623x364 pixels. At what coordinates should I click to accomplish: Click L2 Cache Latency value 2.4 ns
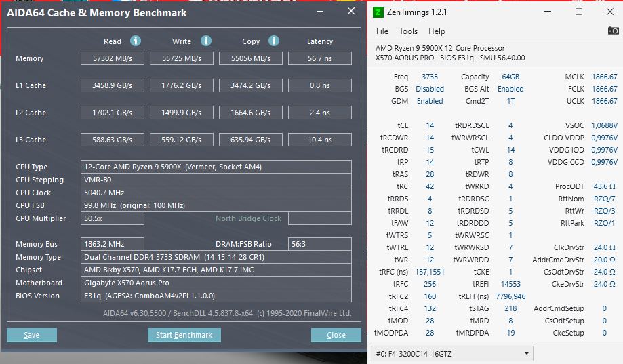(320, 113)
